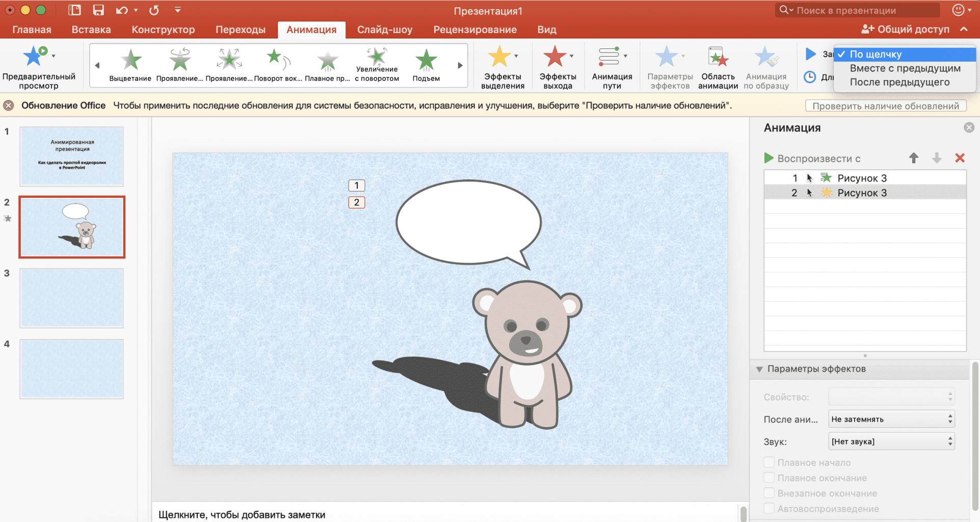Switch to Вставка tab
980x522 pixels.
91,30
